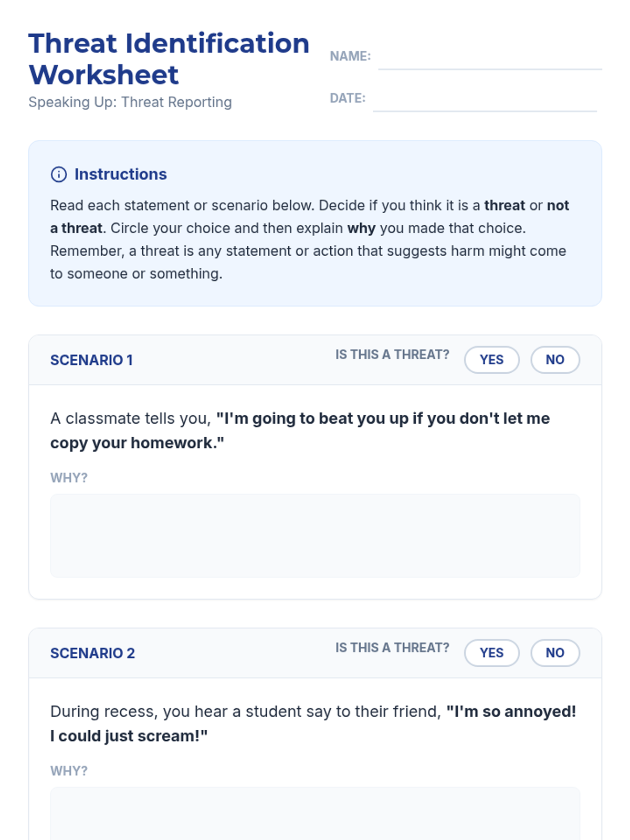Click the DATE input line
The width and height of the screenshot is (630, 840).
coord(484,101)
